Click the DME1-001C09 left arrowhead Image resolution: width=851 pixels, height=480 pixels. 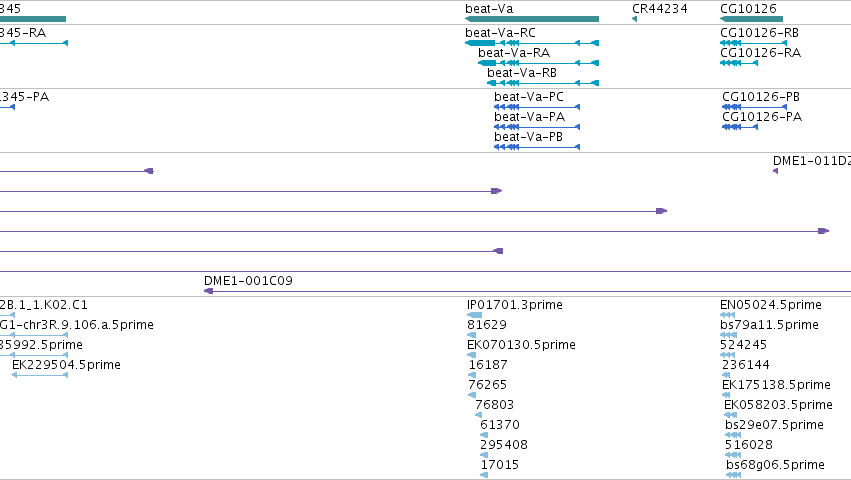tap(208, 291)
